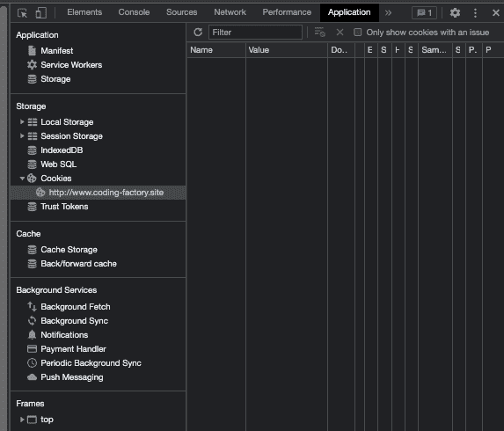The width and height of the screenshot is (504, 431).
Task: Enable only show cookies with an issue
Action: 357,33
